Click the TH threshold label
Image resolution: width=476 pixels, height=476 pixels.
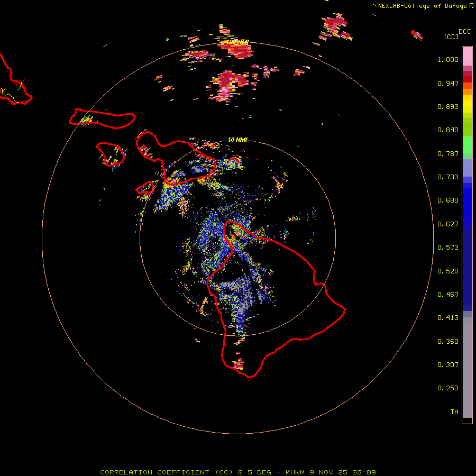tap(454, 412)
